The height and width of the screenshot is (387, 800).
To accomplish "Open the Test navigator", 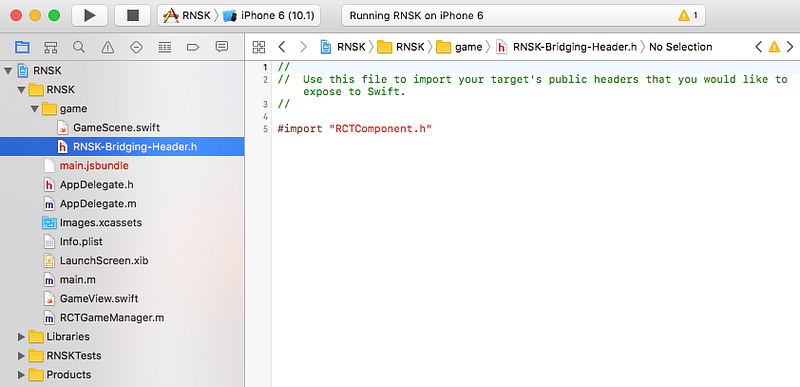I will tap(136, 47).
